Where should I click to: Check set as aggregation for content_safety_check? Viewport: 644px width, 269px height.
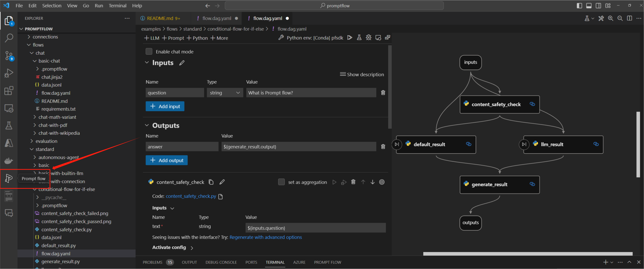pos(281,182)
